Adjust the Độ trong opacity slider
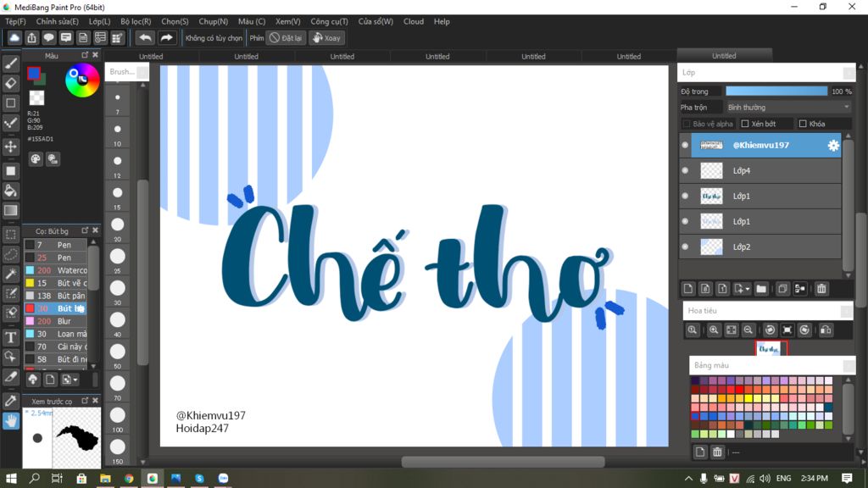868x488 pixels. point(776,91)
